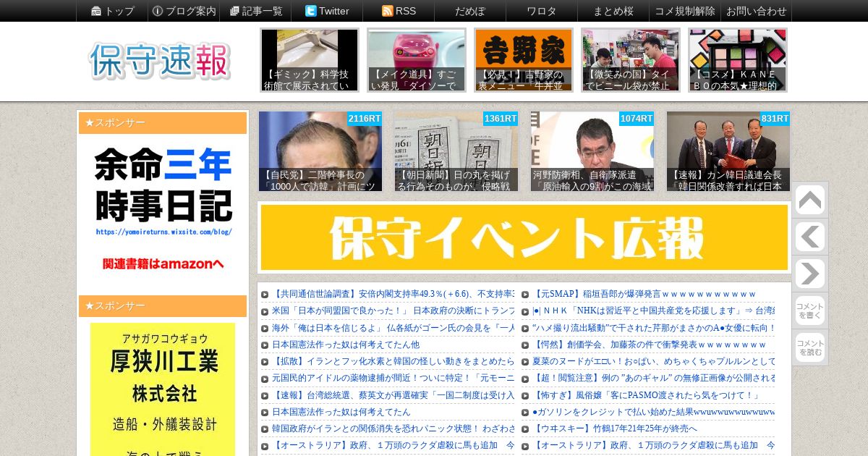Open the RSS feed link

click(399, 11)
